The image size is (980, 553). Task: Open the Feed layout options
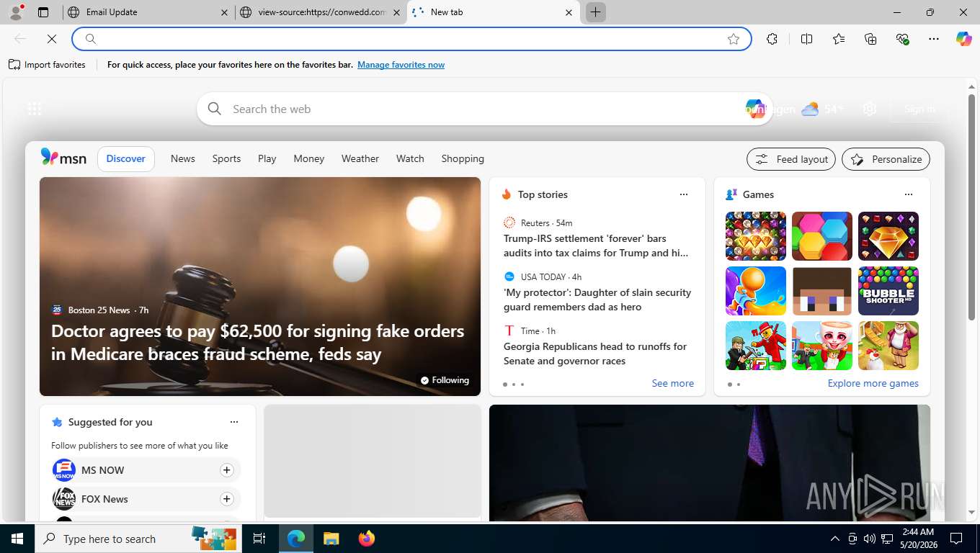coord(791,159)
